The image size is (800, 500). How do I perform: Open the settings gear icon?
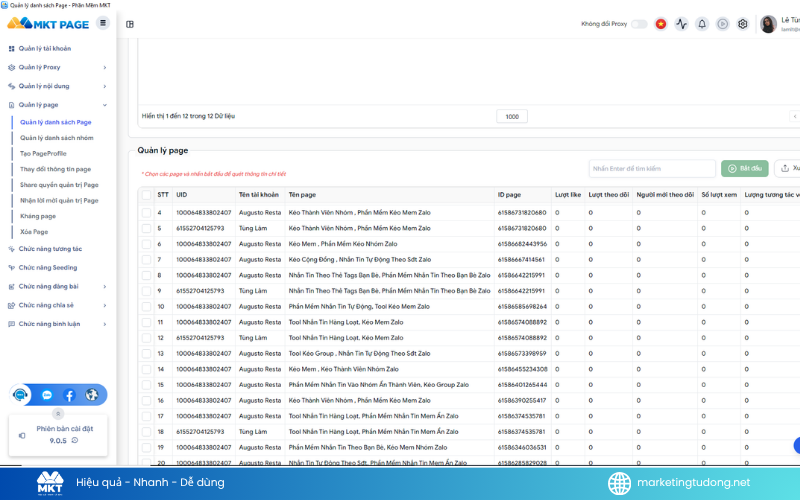743,24
